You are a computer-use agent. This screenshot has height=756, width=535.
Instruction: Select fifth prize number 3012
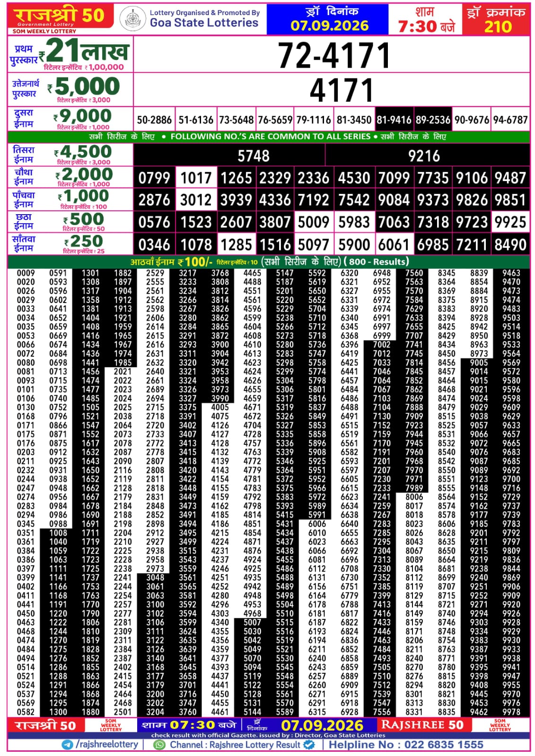(196, 200)
